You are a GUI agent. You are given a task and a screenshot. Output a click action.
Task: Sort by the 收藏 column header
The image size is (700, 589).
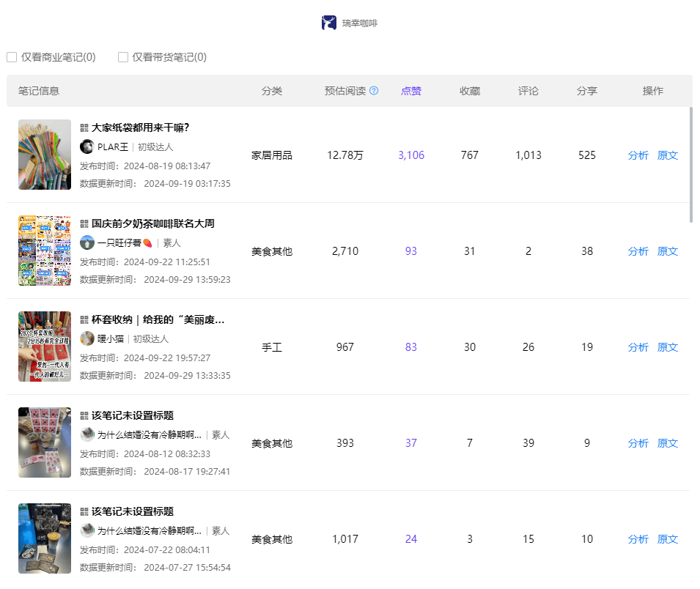(470, 91)
